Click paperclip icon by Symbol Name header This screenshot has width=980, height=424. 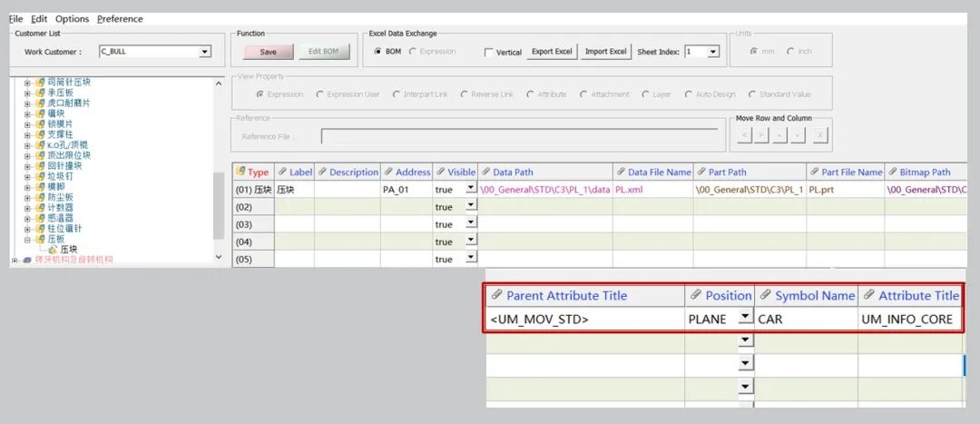pyautogui.click(x=766, y=295)
